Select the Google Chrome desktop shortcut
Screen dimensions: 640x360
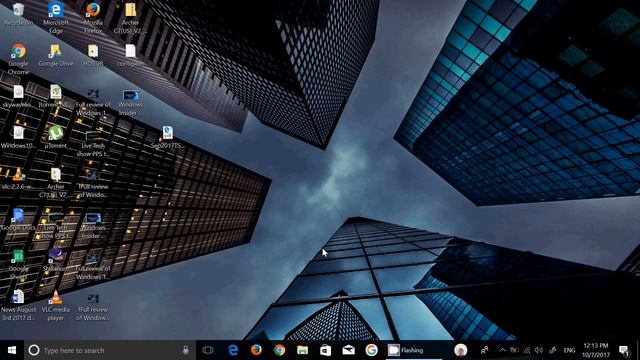click(18, 59)
